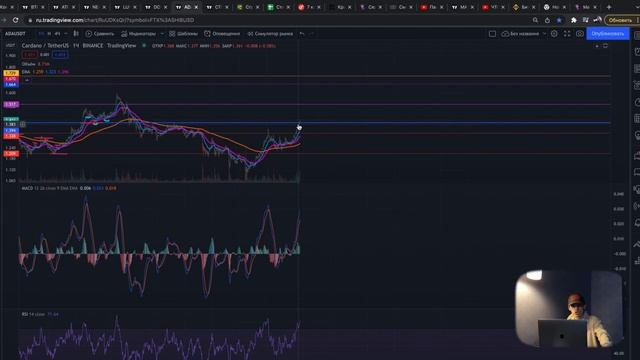
Task: Open the Шаблоны templates menu
Action: tap(183, 33)
